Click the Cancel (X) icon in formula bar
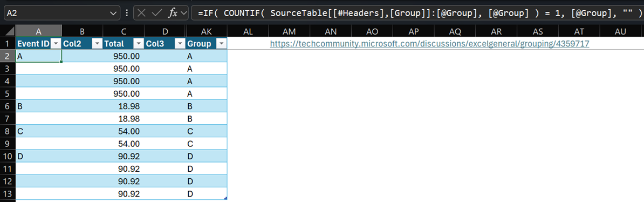This screenshot has height=202, width=644. click(x=142, y=13)
